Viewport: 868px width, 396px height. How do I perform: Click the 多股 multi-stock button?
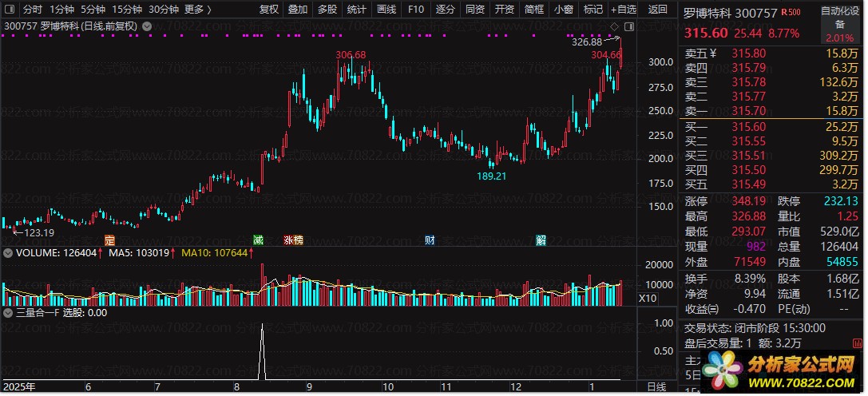(327, 10)
